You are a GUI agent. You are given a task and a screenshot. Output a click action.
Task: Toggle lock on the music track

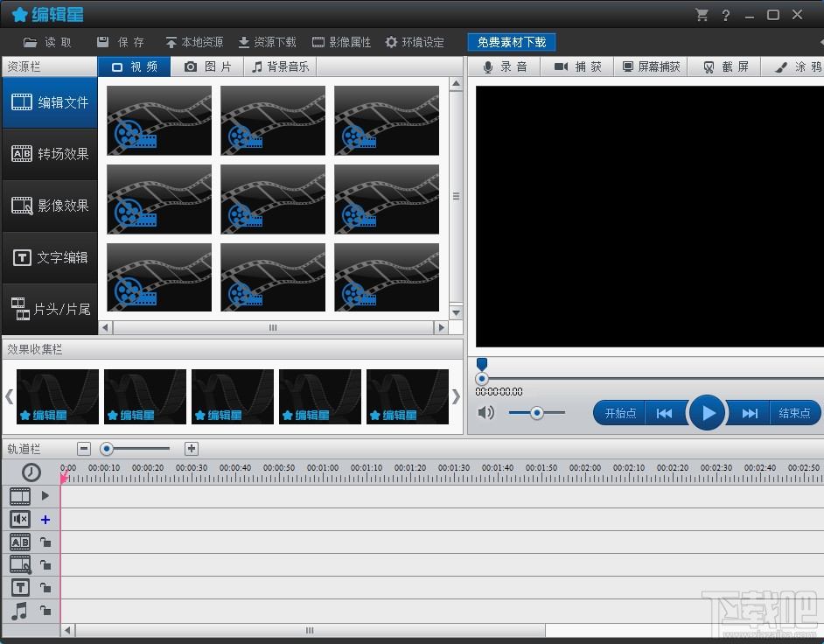(45, 611)
